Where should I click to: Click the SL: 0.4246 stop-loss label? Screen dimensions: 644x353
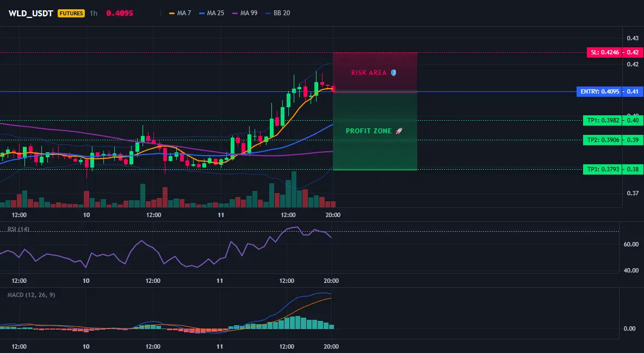605,53
